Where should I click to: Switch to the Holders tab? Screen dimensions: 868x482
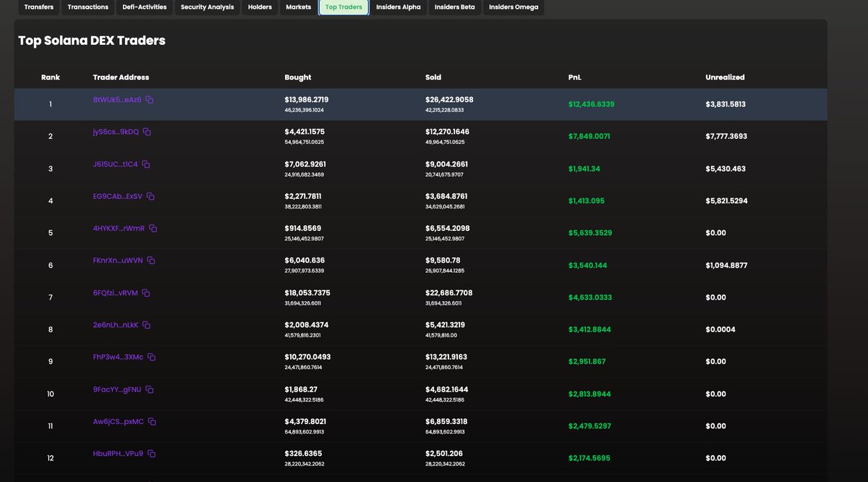pyautogui.click(x=260, y=7)
